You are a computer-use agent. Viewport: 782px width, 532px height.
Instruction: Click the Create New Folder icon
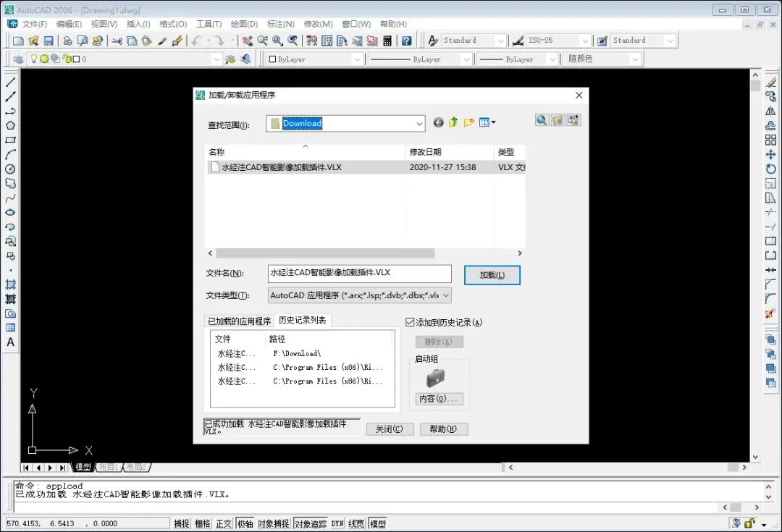click(468, 122)
